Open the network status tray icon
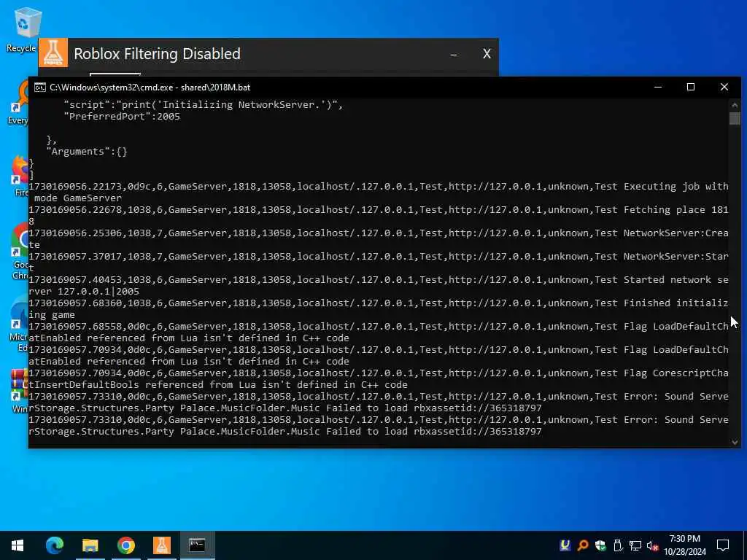This screenshot has width=747, height=560. click(635, 545)
